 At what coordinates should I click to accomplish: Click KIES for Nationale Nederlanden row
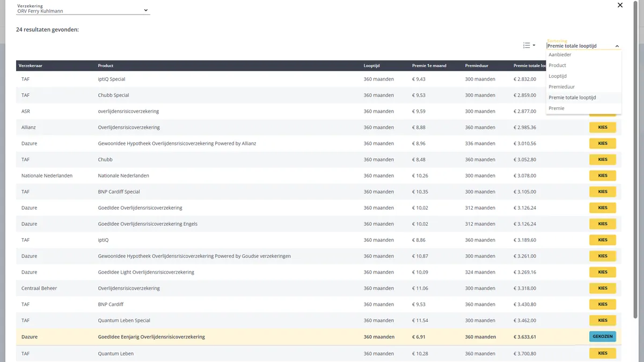(603, 176)
